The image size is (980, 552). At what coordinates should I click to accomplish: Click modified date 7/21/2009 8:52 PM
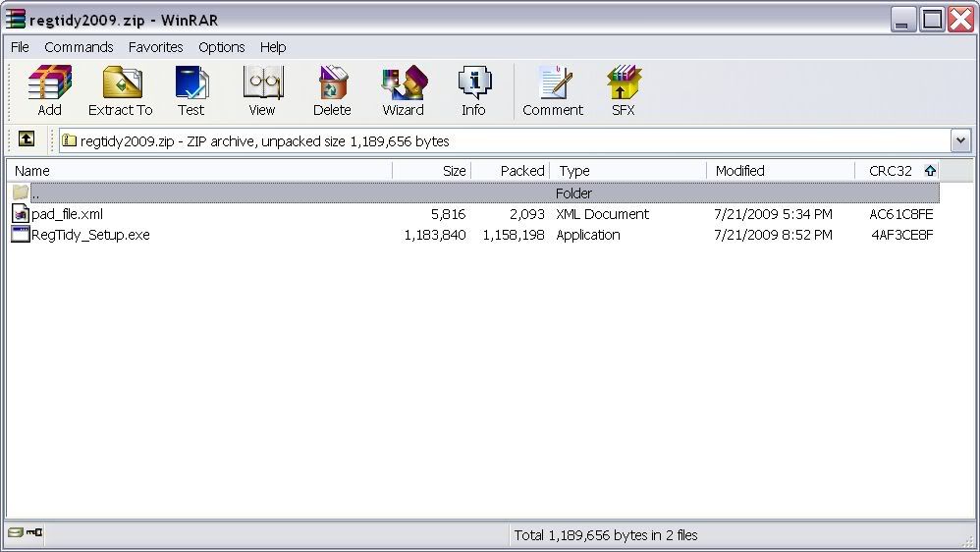(x=773, y=235)
